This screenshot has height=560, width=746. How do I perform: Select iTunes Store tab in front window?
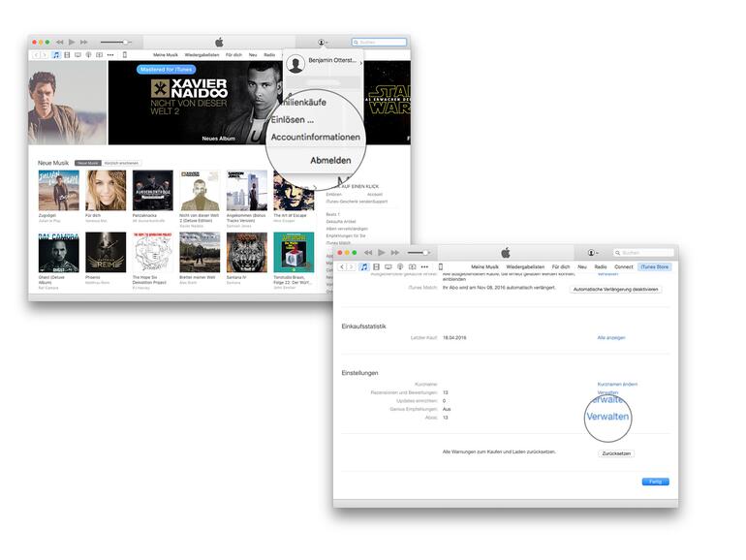click(655, 266)
